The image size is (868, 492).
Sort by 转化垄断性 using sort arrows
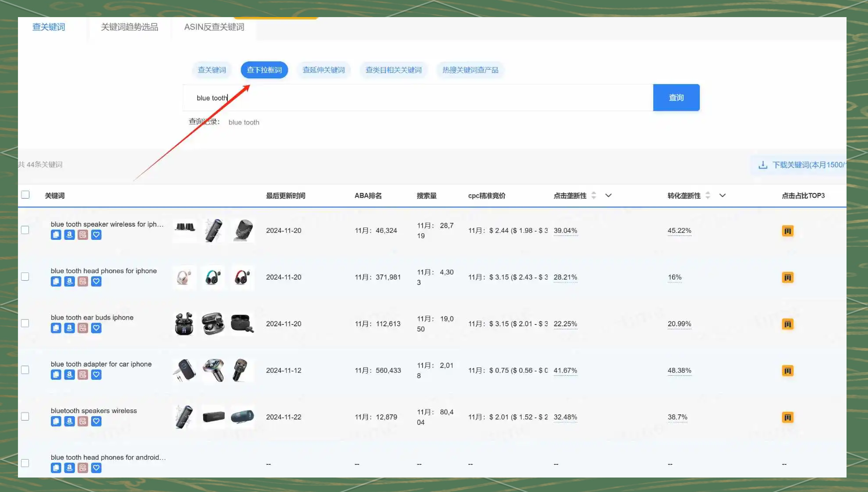(708, 196)
